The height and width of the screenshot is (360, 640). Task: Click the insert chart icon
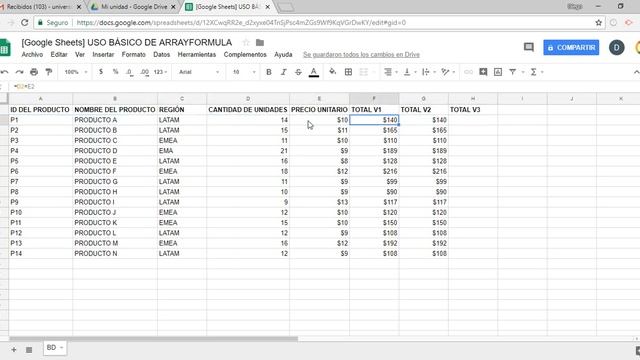pos(498,72)
